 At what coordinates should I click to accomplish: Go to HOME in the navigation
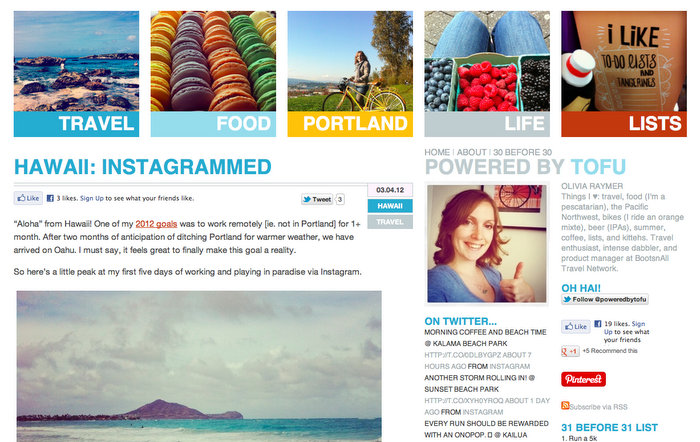coord(437,152)
